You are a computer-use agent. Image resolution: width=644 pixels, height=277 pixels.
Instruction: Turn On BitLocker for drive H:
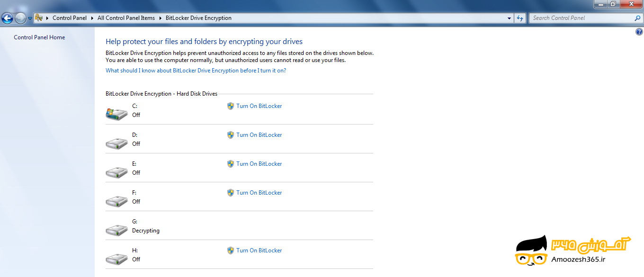(259, 250)
